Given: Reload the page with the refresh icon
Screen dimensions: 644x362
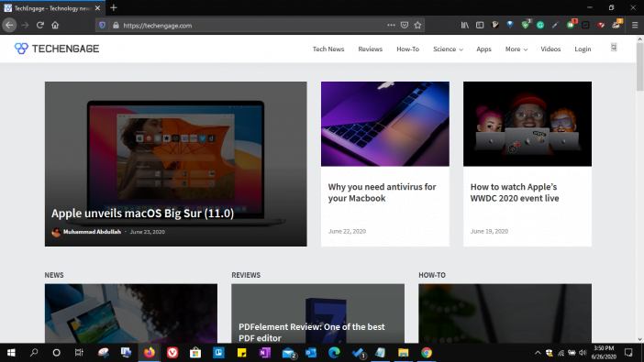Looking at the screenshot, I should (x=39, y=26).
